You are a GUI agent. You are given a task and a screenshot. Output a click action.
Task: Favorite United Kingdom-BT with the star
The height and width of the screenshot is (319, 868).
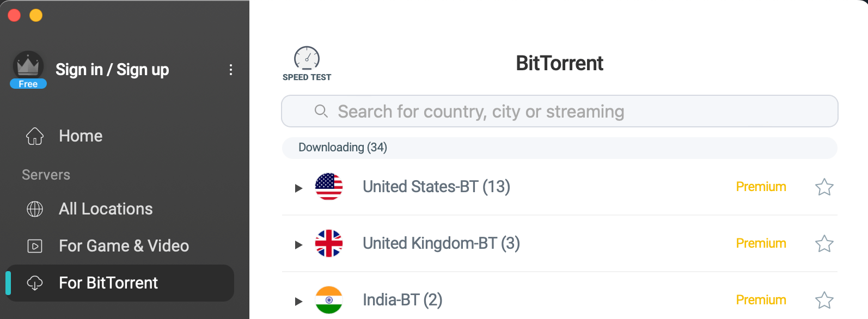[x=824, y=243]
